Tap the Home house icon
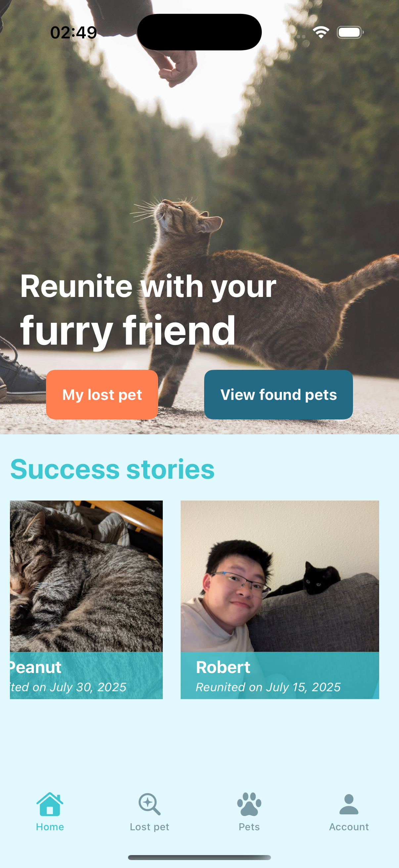 [50, 804]
